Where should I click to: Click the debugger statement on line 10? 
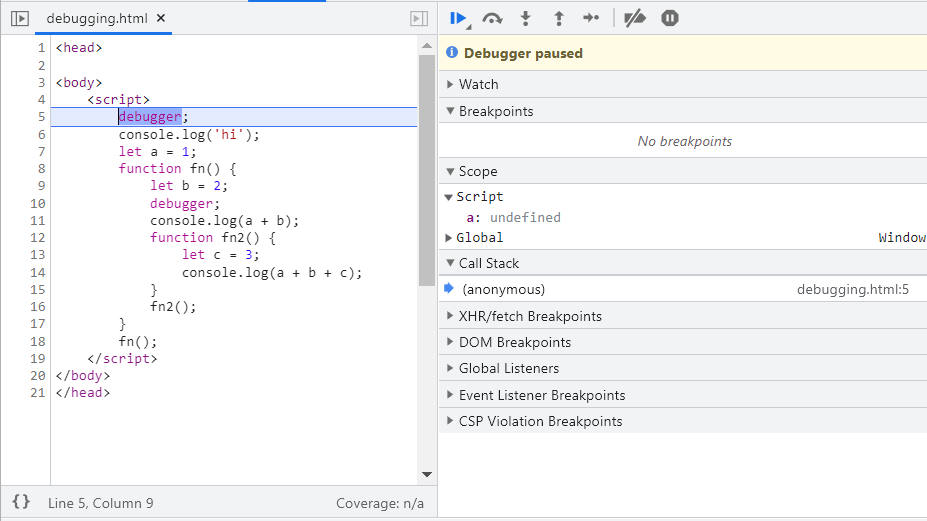pos(185,203)
